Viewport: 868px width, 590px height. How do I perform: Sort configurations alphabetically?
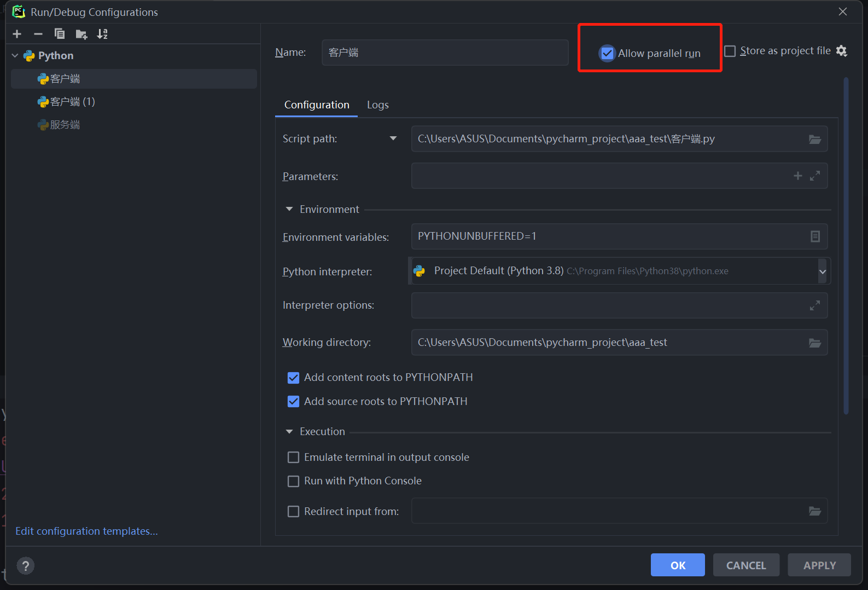pyautogui.click(x=102, y=34)
